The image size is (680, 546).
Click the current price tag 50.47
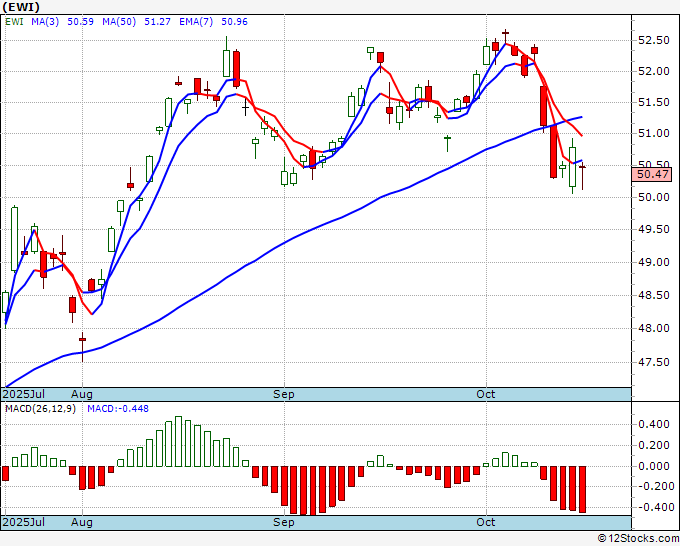[652, 174]
